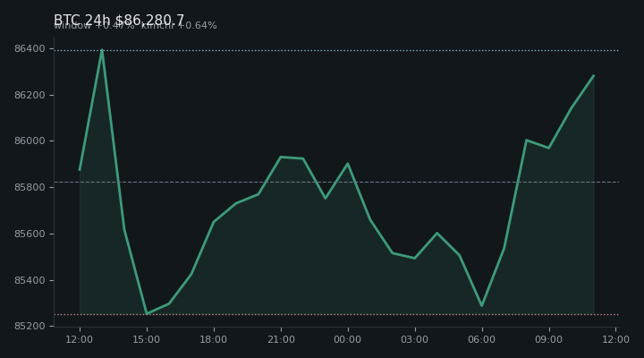This screenshot has height=358, width=644.
Task: Click the price line's local peak at 00:00
Action: 348,164
